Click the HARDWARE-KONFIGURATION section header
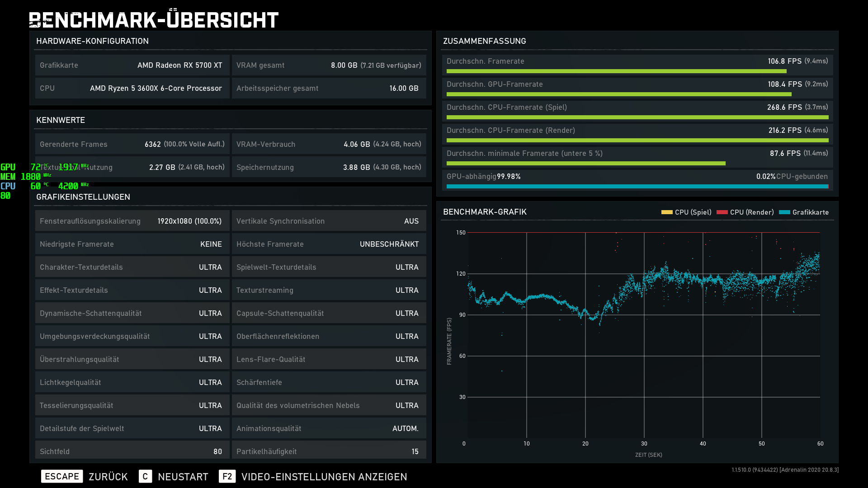Viewport: 868px width, 488px height. 92,41
